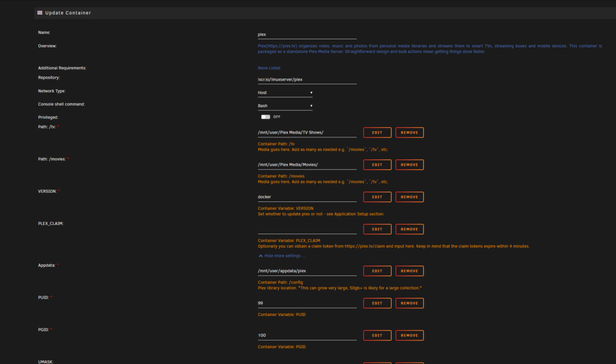The image size is (616, 364).
Task: Remove the VERSION variable
Action: (410, 196)
